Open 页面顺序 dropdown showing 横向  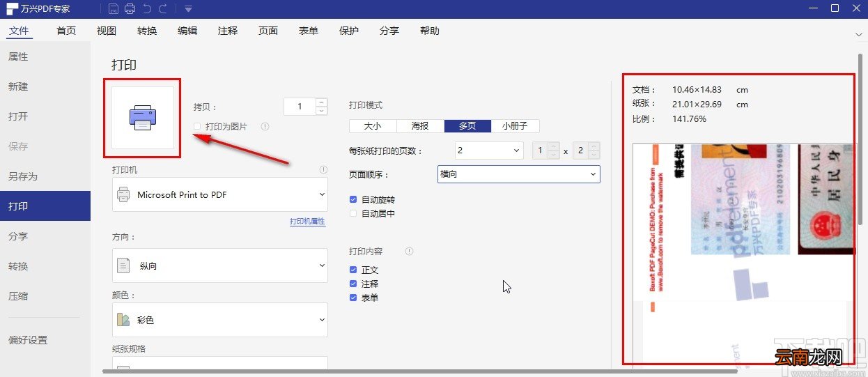tap(519, 174)
